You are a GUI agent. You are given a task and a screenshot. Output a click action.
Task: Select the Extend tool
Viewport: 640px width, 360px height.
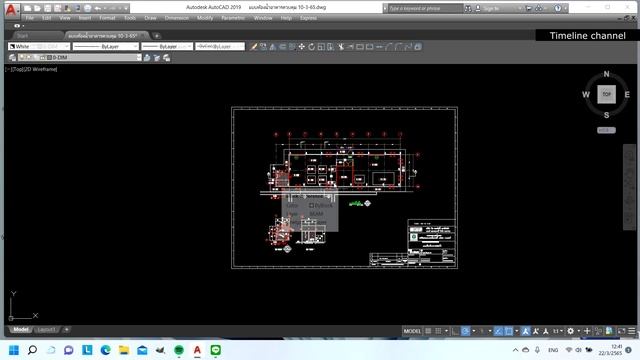point(350,47)
